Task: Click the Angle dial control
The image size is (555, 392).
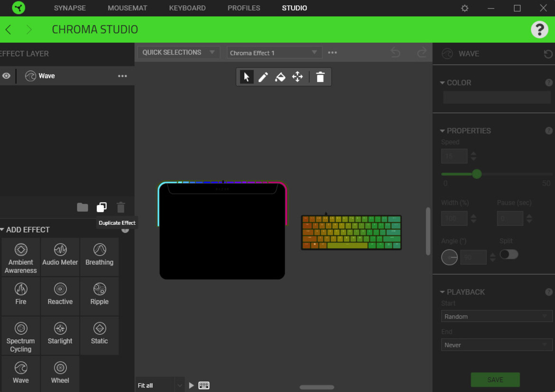Action: pyautogui.click(x=450, y=257)
